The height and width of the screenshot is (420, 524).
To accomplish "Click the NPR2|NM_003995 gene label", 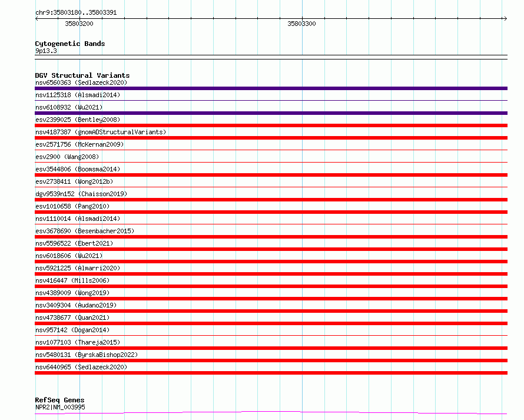I will coord(60,407).
